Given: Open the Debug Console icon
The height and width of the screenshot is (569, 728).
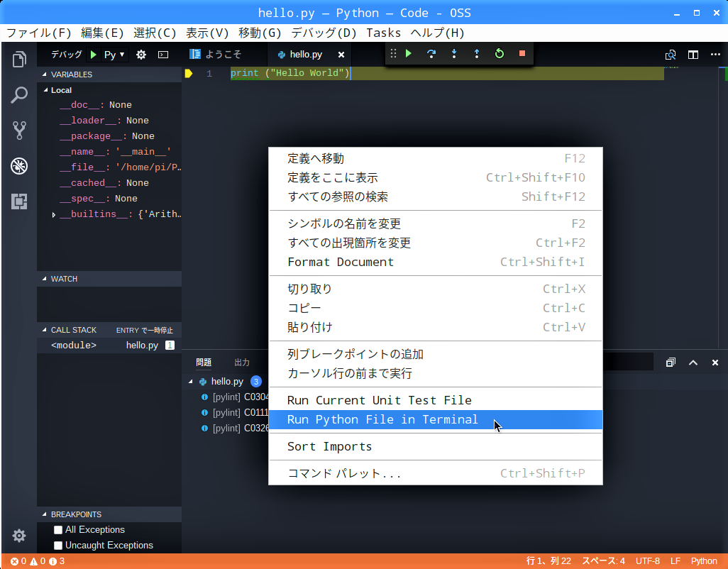Looking at the screenshot, I should point(163,55).
